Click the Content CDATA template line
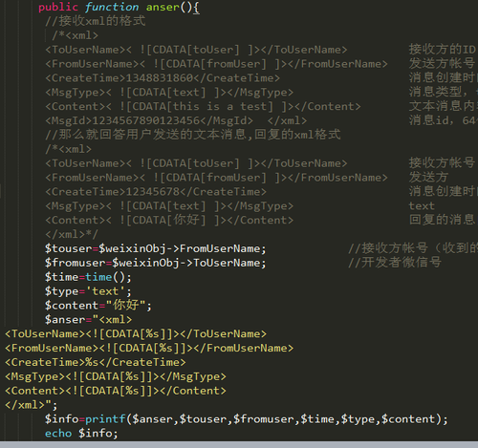 pos(116,391)
